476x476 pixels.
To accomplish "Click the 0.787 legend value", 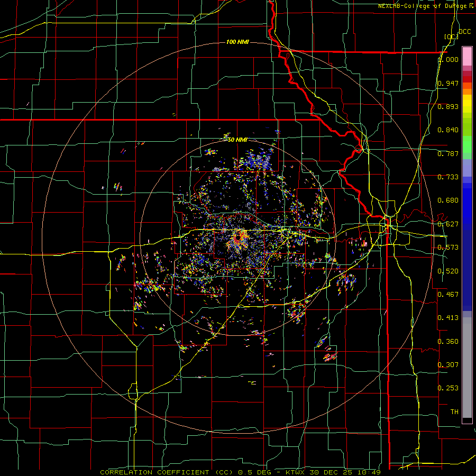I will (448, 153).
